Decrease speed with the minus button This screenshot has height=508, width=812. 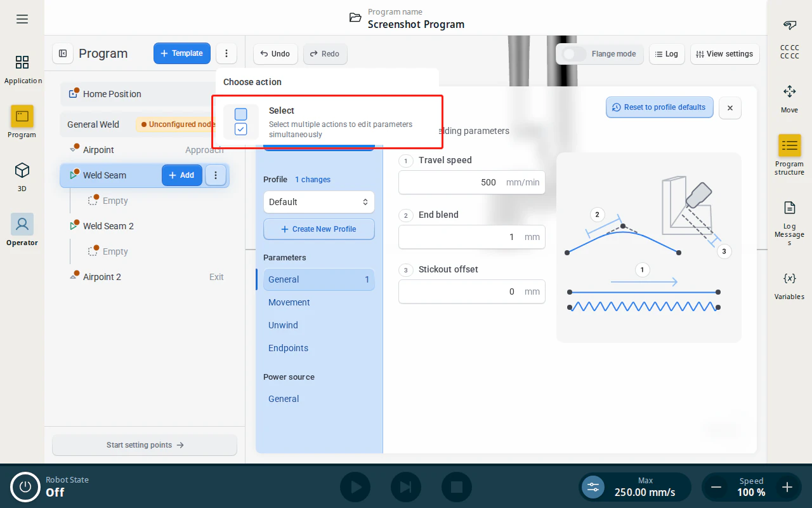tap(716, 487)
